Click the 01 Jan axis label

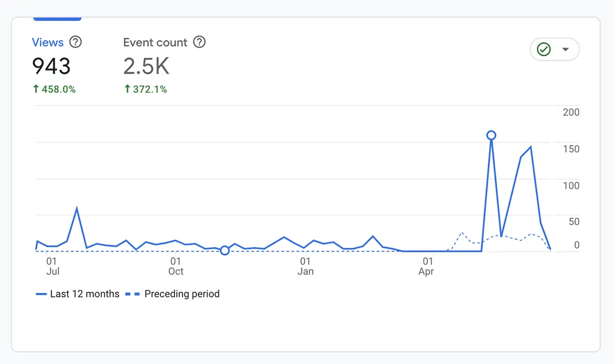click(305, 266)
